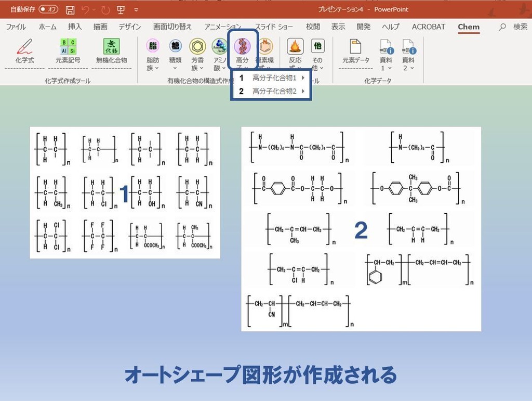This screenshot has width=532, height=401.
Task: Switch to the 校閲 tab
Action: tap(313, 27)
